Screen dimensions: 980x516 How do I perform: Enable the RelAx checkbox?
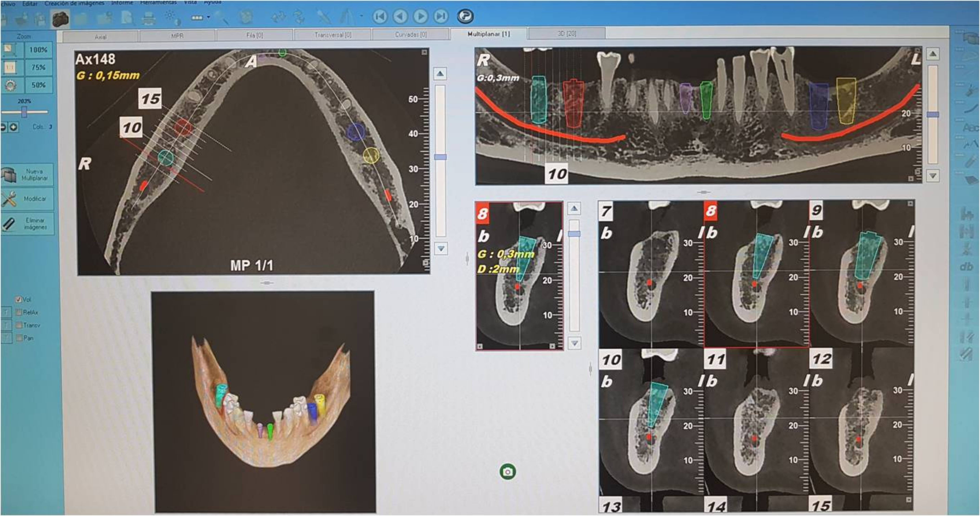pyautogui.click(x=18, y=313)
